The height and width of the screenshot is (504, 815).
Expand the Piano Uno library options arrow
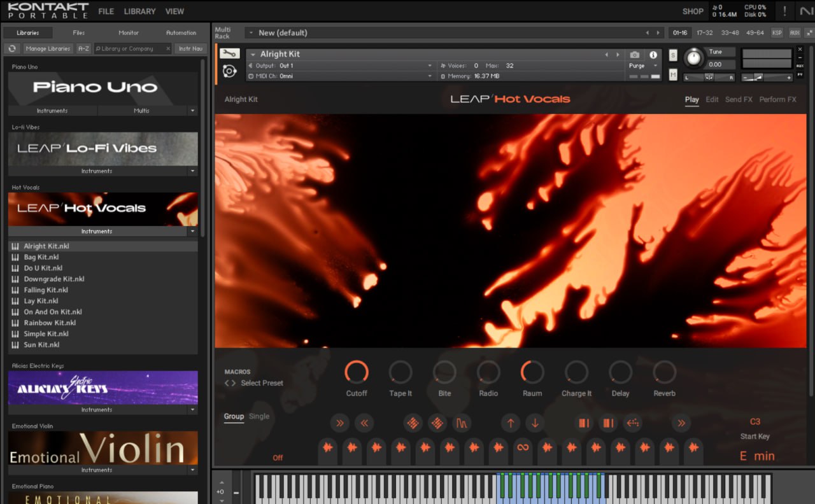[x=192, y=111]
